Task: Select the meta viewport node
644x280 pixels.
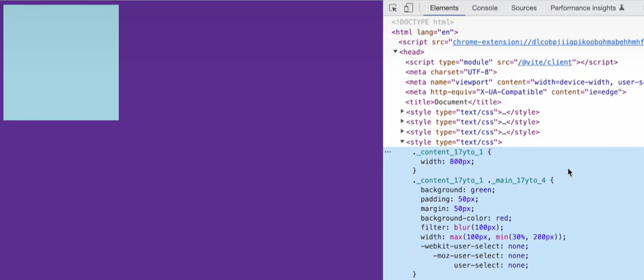Action: (x=521, y=82)
